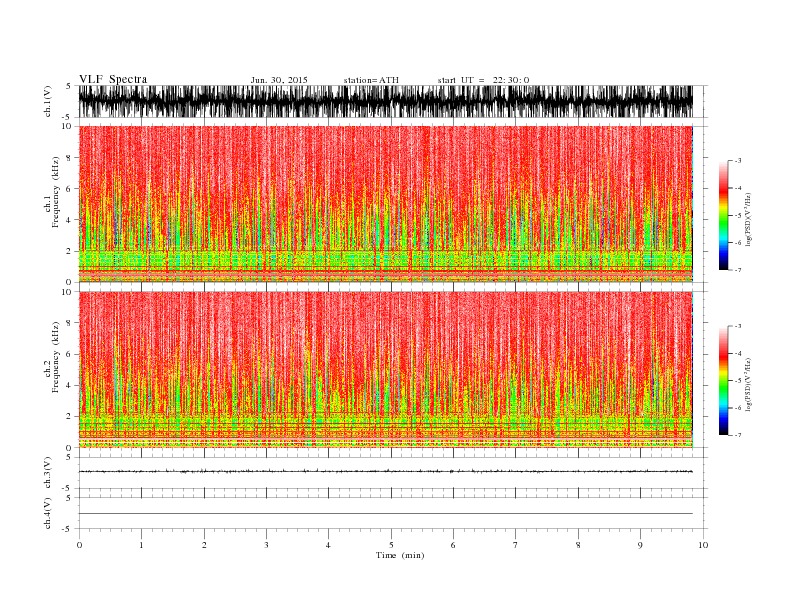
Task: Click the ch.4(V) axis "5" upper limit label
Action: coord(69,498)
